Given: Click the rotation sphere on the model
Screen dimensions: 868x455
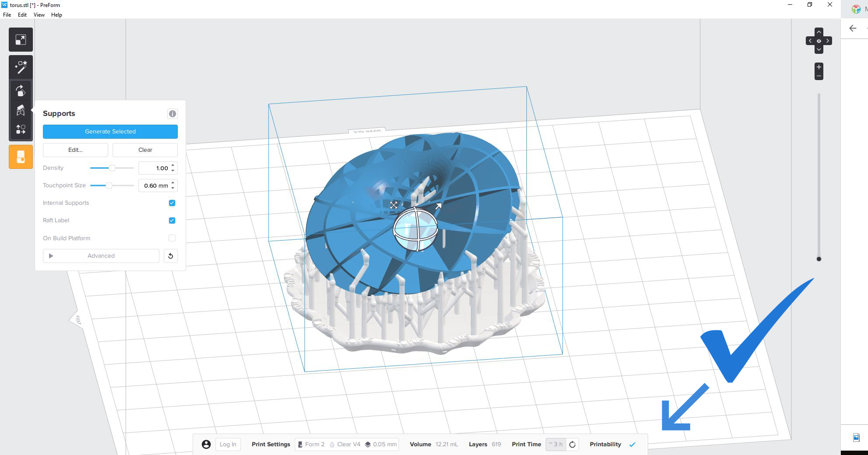Looking at the screenshot, I should click(x=416, y=229).
